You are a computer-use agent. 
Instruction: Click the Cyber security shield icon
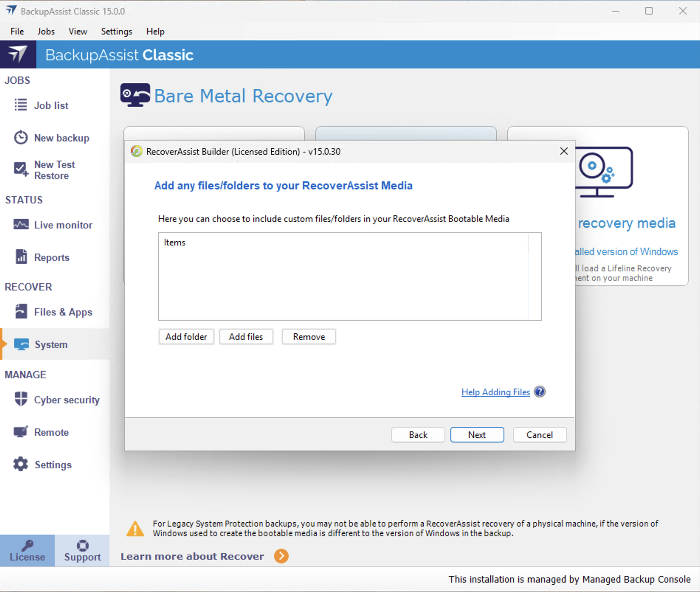[x=21, y=399]
